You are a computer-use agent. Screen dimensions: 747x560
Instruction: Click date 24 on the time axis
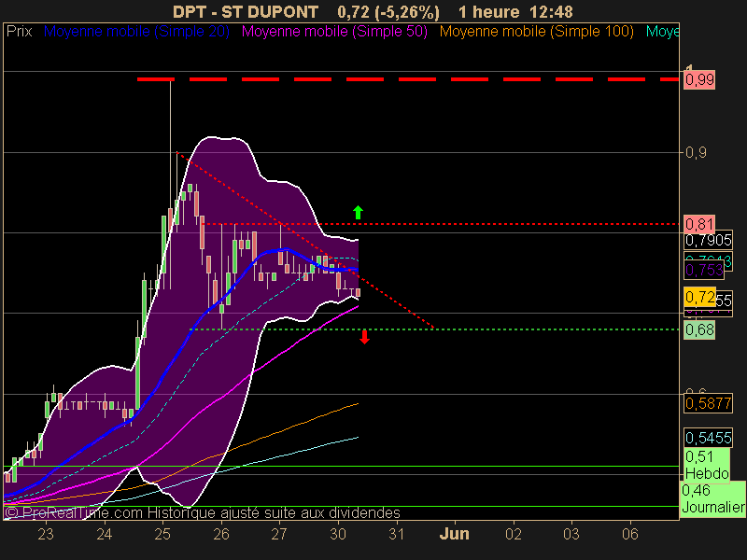click(104, 534)
